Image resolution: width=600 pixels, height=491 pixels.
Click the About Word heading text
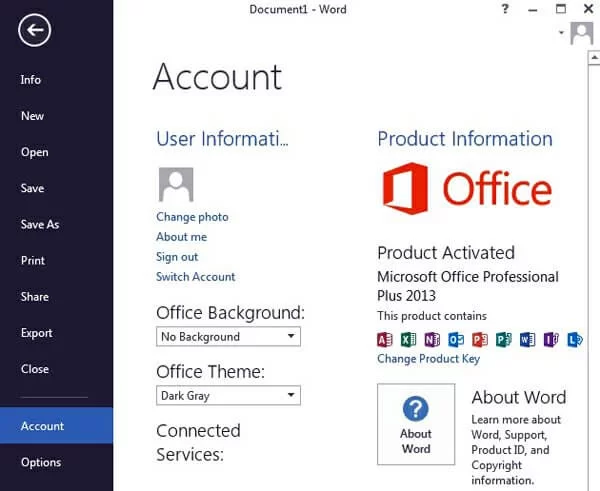pyautogui.click(x=518, y=397)
